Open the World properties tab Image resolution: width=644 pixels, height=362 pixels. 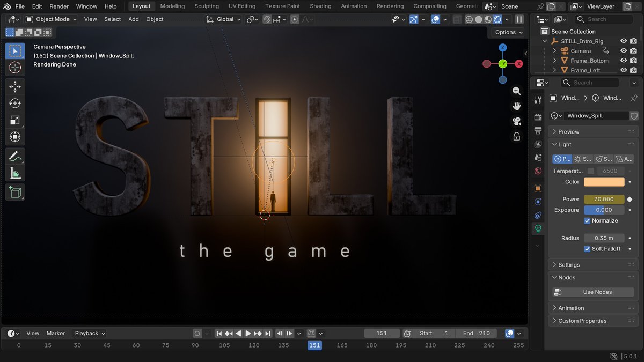click(538, 171)
